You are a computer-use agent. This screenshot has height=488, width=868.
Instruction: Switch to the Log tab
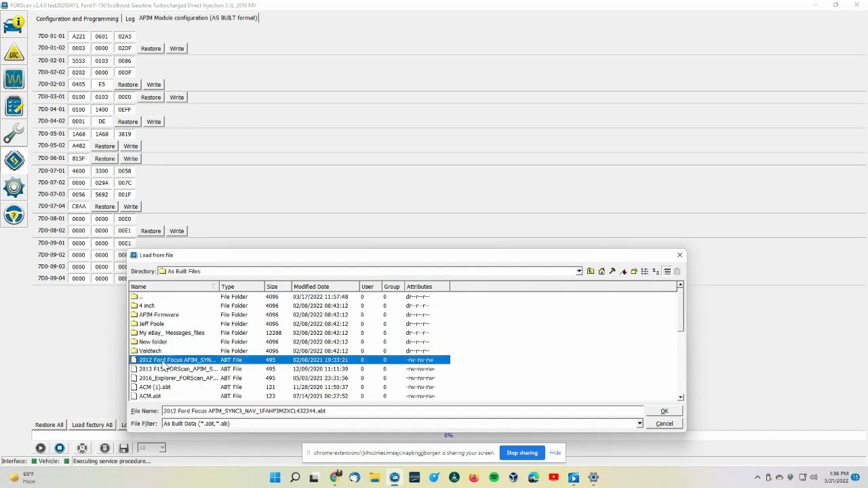(x=130, y=18)
